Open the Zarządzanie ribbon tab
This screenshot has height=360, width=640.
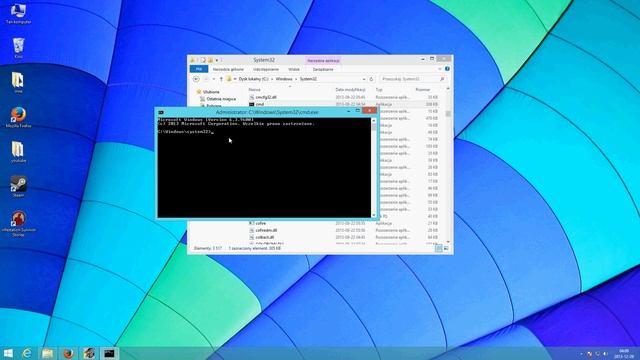pyautogui.click(x=323, y=69)
